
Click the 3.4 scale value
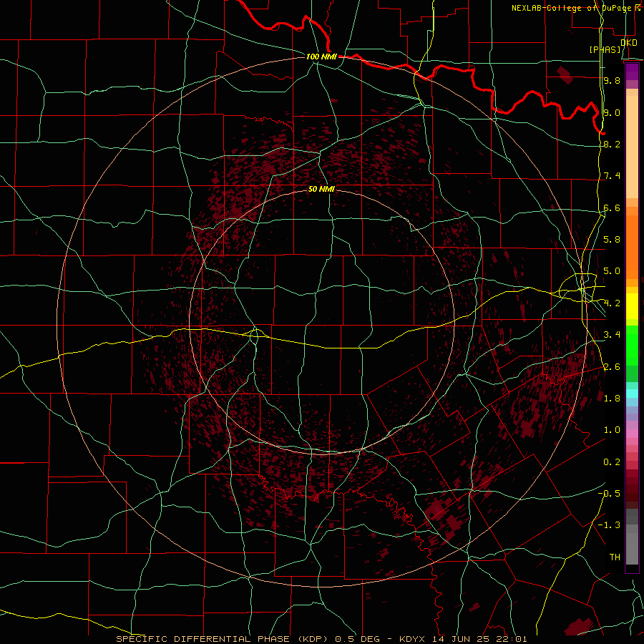click(612, 335)
